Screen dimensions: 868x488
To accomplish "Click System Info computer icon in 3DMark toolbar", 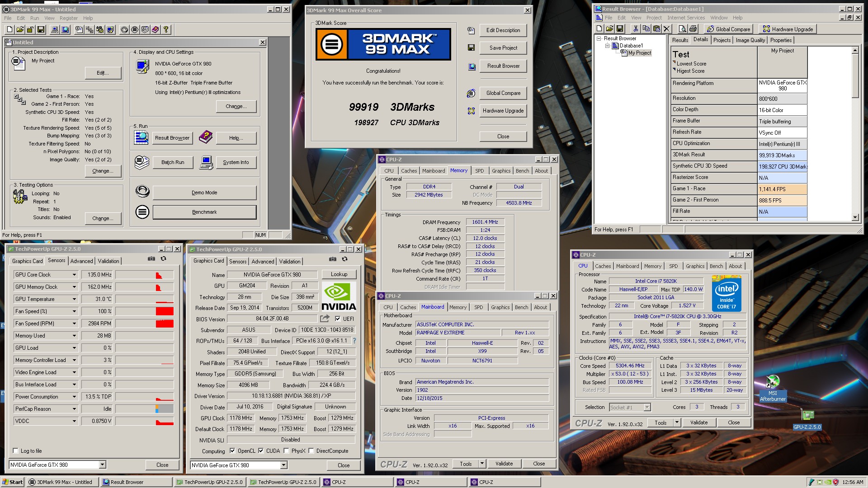I will [55, 29].
